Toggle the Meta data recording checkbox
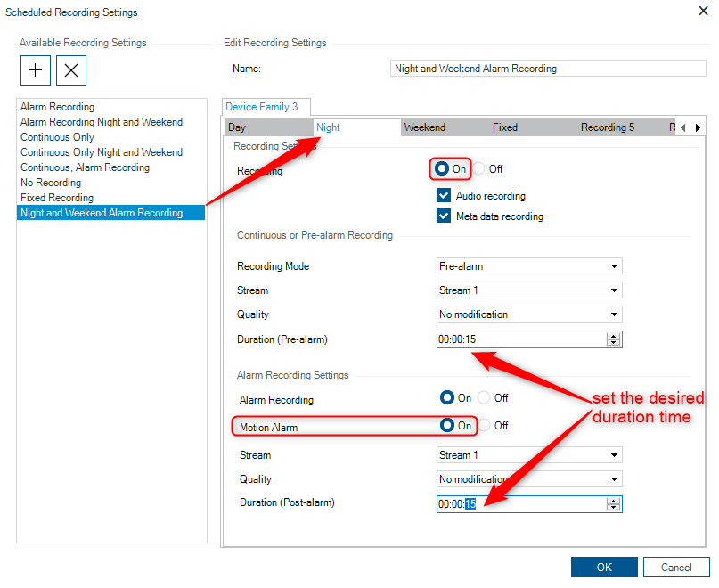Viewport: 719px width, 588px height. pyautogui.click(x=444, y=216)
